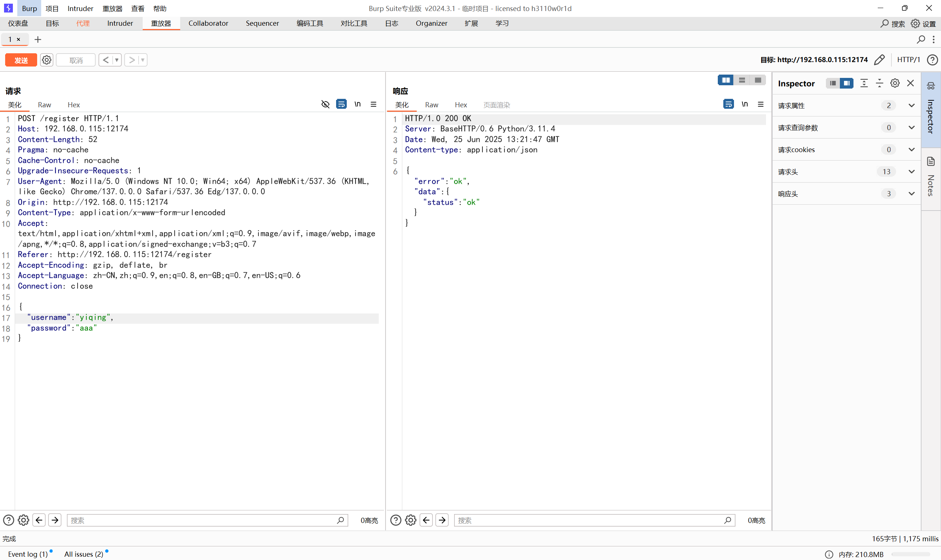
Task: Open global 搜索 search
Action: (893, 24)
